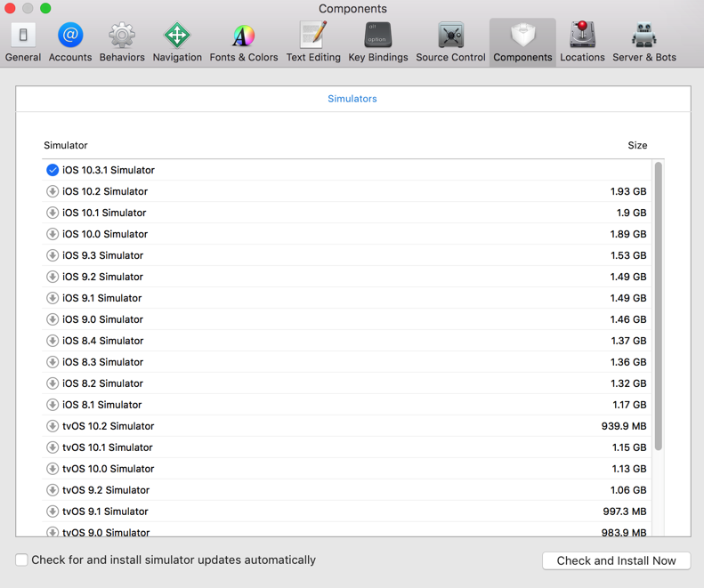This screenshot has width=704, height=588.
Task: Open the Locations preferences pane
Action: (582, 42)
